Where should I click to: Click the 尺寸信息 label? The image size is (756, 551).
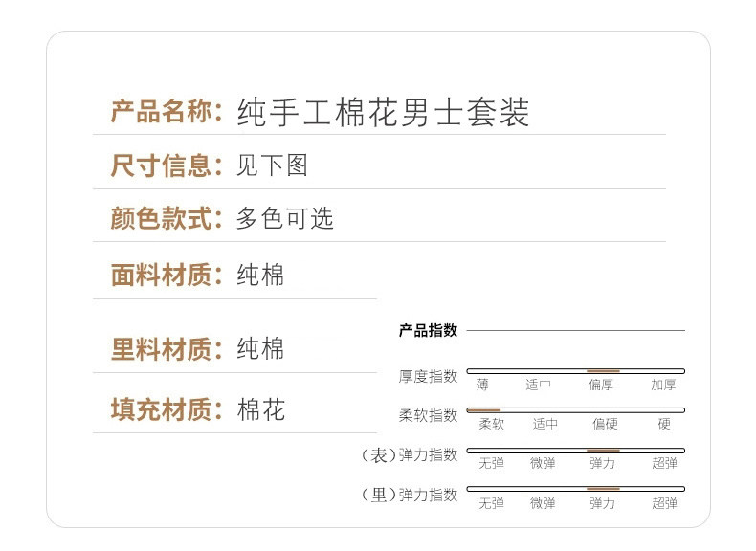point(162,166)
